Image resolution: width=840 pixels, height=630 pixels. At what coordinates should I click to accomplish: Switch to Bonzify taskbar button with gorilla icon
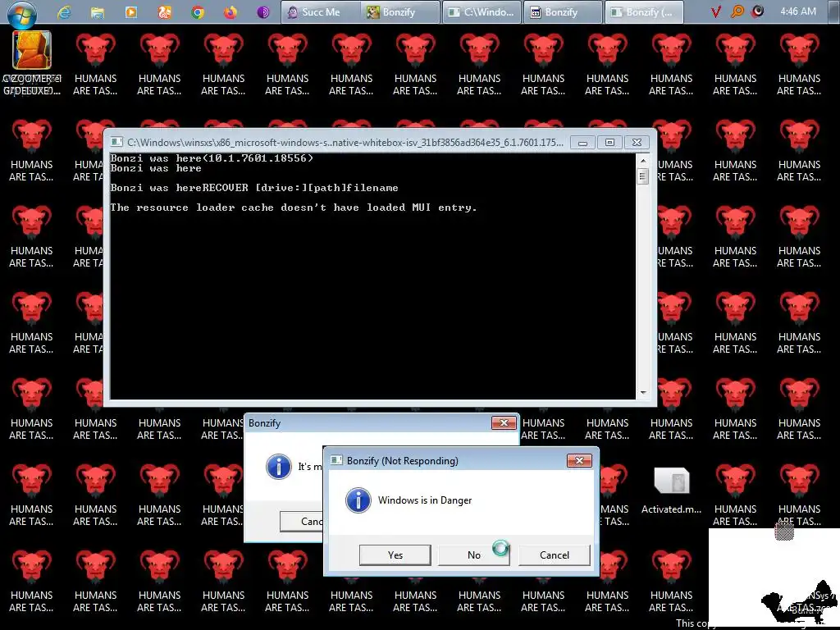[400, 11]
